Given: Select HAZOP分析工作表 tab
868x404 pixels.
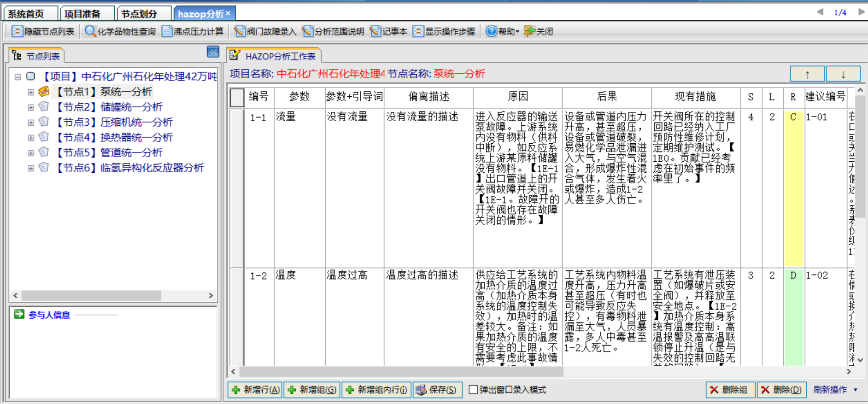Looking at the screenshot, I should pos(274,56).
